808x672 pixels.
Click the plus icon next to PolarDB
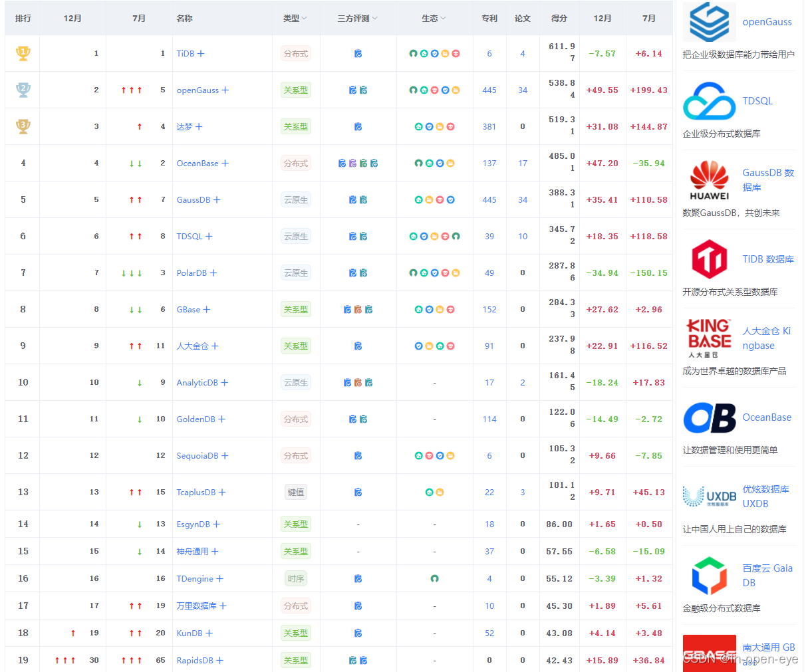pos(213,273)
